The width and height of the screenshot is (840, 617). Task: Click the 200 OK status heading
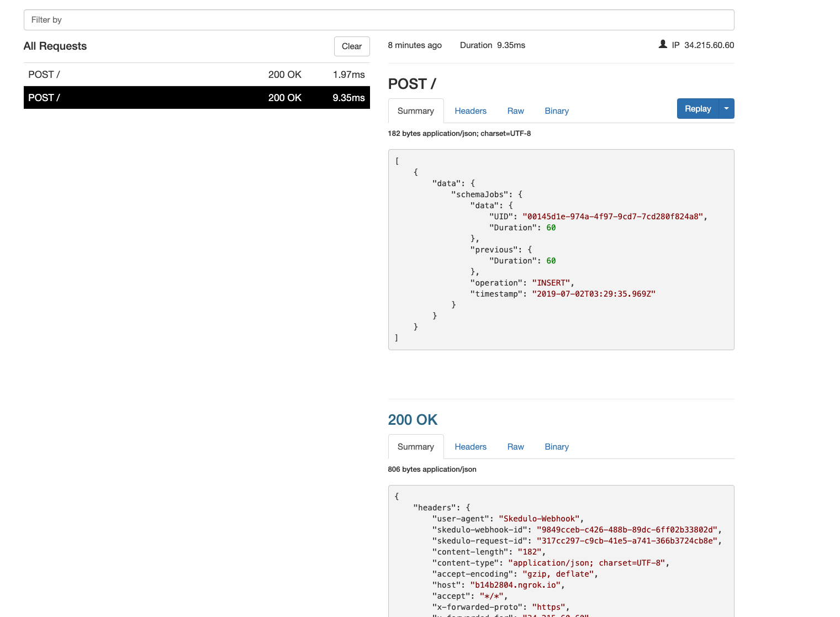pyautogui.click(x=413, y=420)
